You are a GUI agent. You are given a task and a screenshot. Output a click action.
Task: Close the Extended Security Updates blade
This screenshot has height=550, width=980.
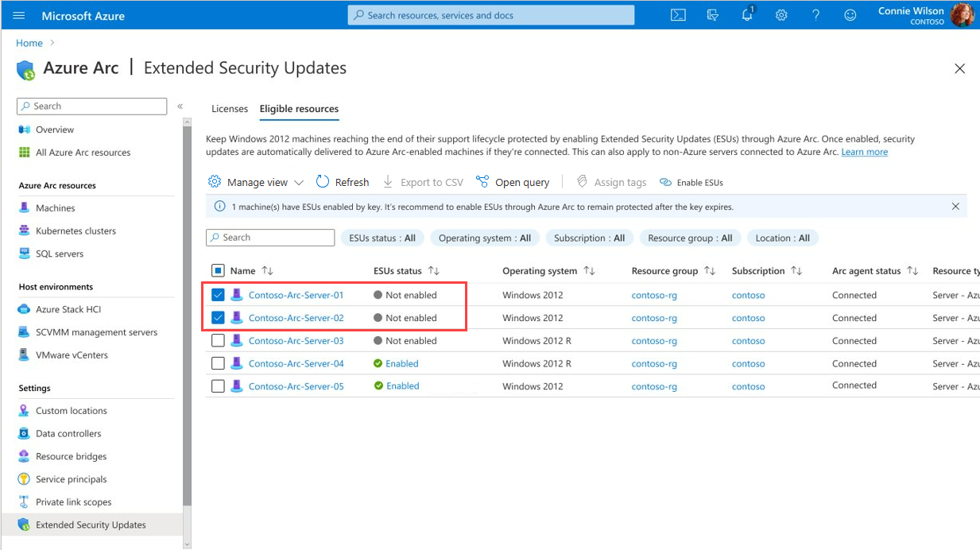[959, 69]
